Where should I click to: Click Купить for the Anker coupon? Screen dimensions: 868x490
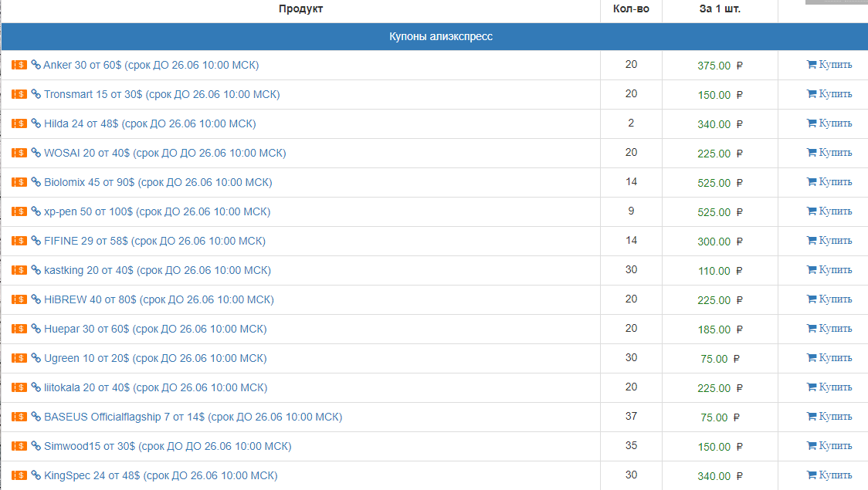[x=829, y=64]
